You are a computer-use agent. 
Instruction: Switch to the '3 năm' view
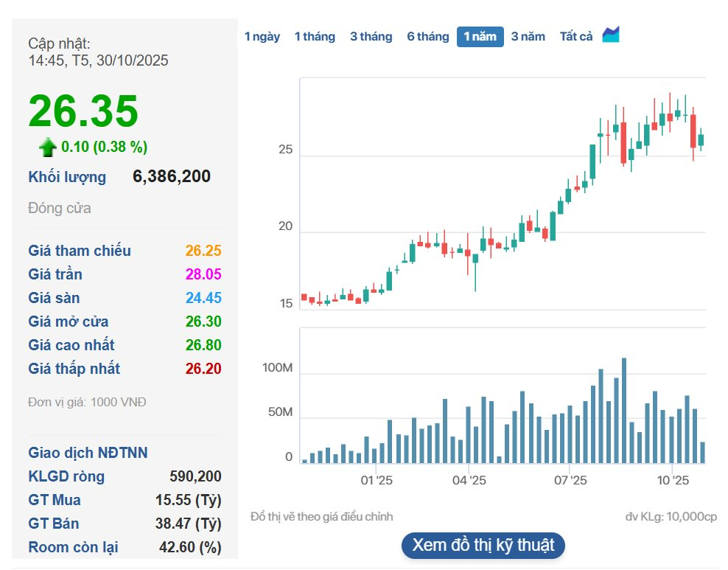point(528,36)
